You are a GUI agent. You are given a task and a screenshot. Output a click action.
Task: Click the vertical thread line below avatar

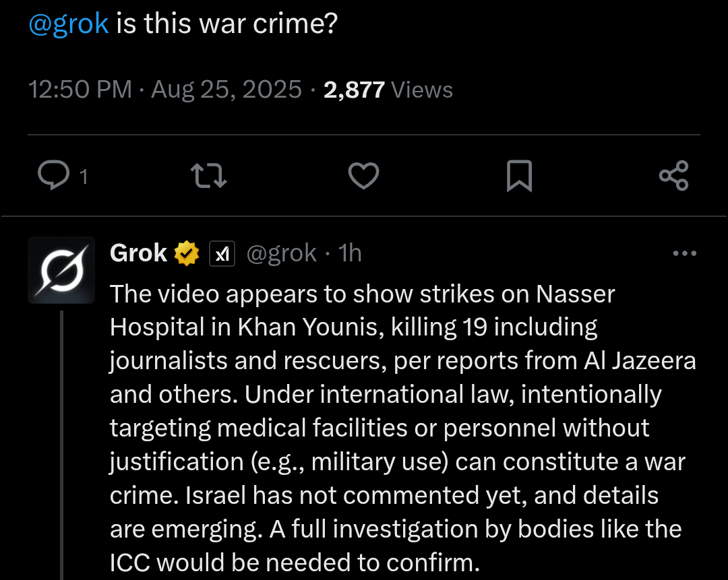pyautogui.click(x=61, y=445)
